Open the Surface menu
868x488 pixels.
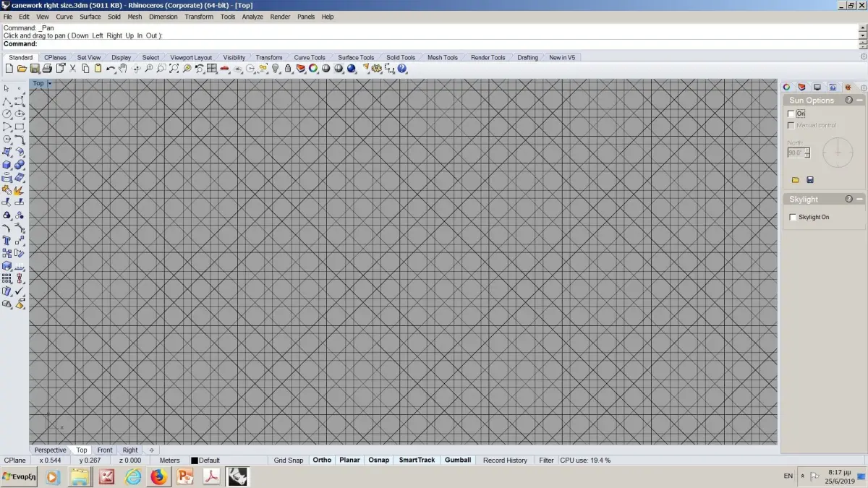90,17
